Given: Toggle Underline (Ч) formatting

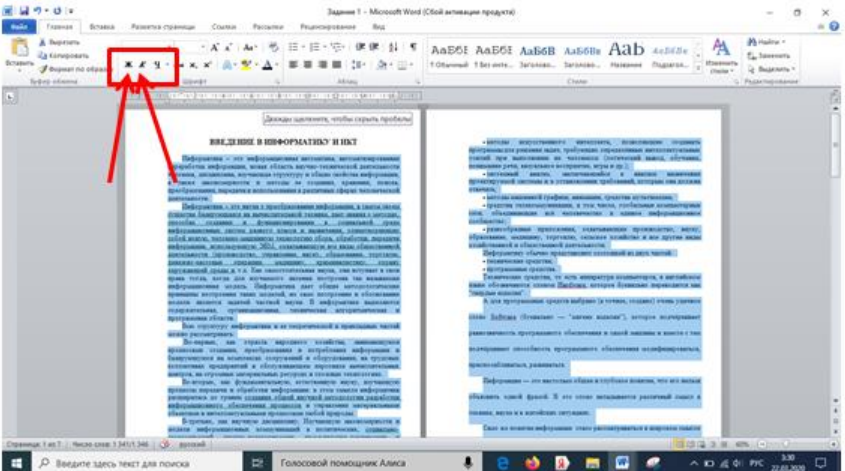Looking at the screenshot, I should tap(156, 65).
